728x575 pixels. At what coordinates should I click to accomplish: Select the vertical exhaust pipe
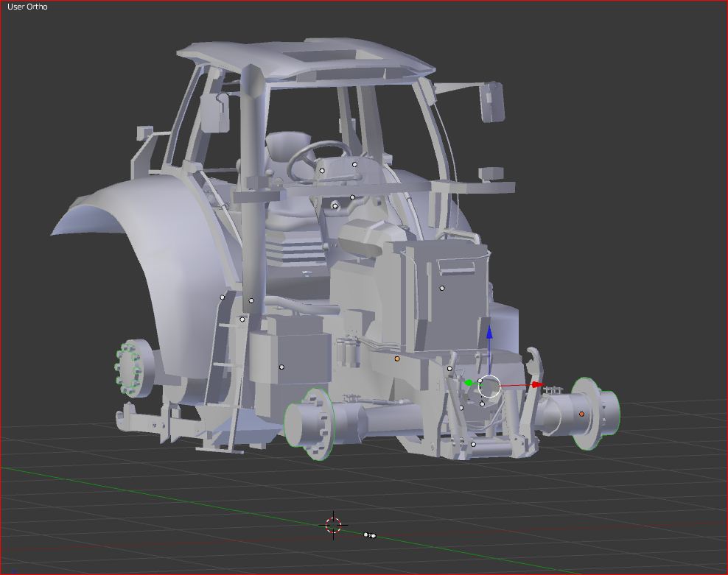(x=253, y=195)
